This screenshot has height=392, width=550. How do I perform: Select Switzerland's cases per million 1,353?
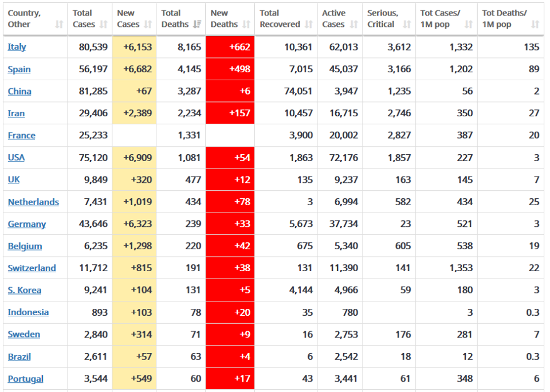click(461, 268)
